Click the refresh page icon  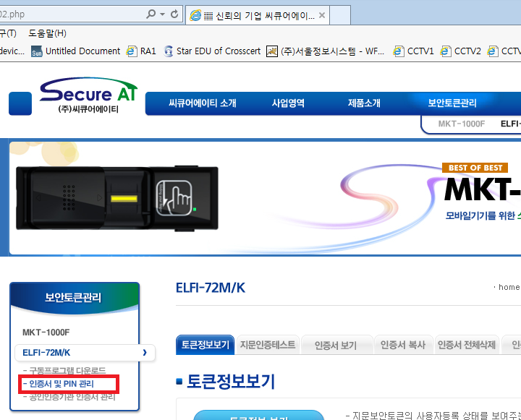174,14
